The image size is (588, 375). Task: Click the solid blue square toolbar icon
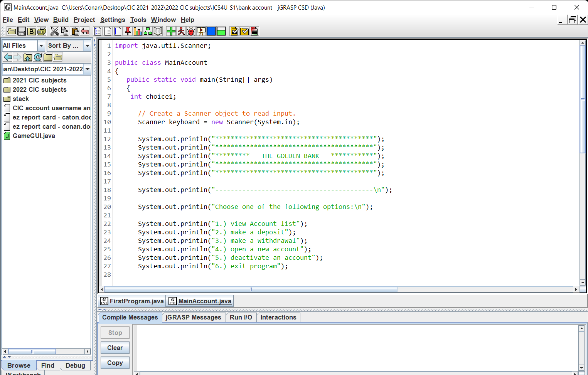(211, 31)
